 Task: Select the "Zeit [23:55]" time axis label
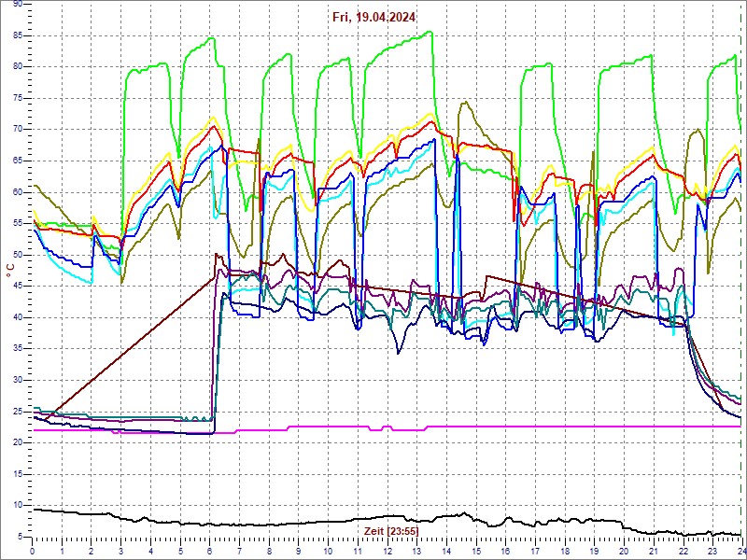point(391,530)
